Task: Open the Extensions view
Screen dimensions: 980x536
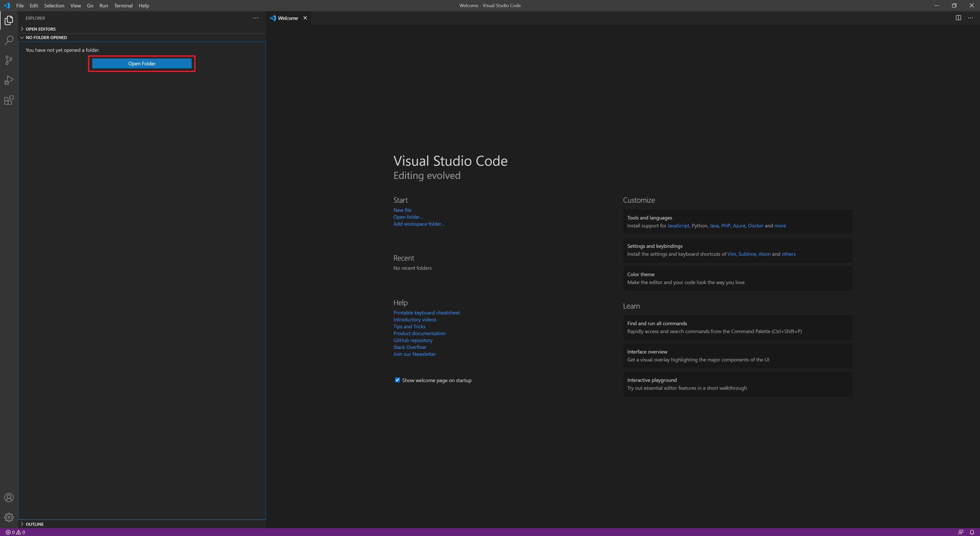Action: tap(9, 100)
